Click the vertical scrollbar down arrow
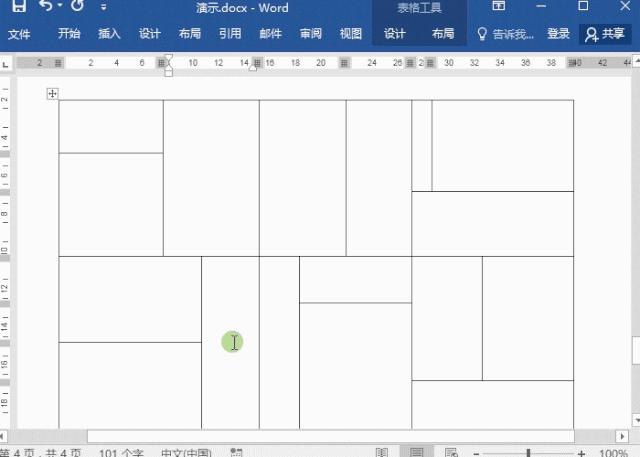This screenshot has width=640, height=457. pos(636,419)
